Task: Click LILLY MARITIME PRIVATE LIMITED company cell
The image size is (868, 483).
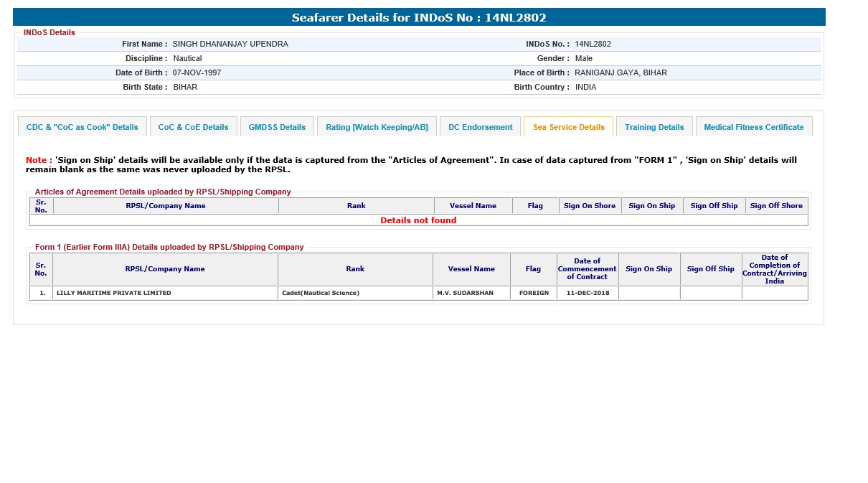Action: click(114, 293)
